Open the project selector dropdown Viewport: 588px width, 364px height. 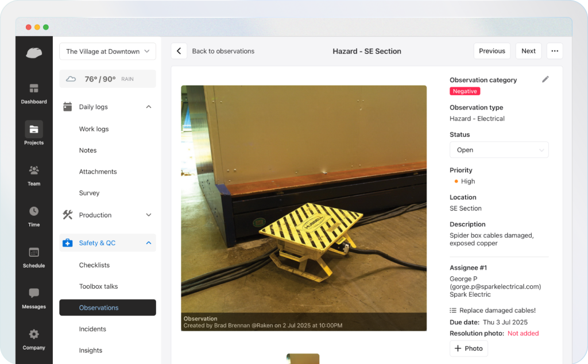(107, 51)
